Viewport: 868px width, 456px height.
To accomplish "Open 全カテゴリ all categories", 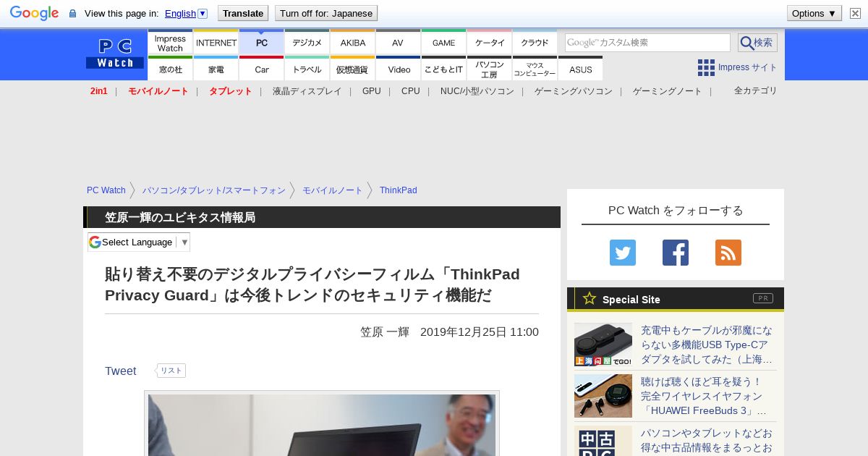I will (x=755, y=90).
